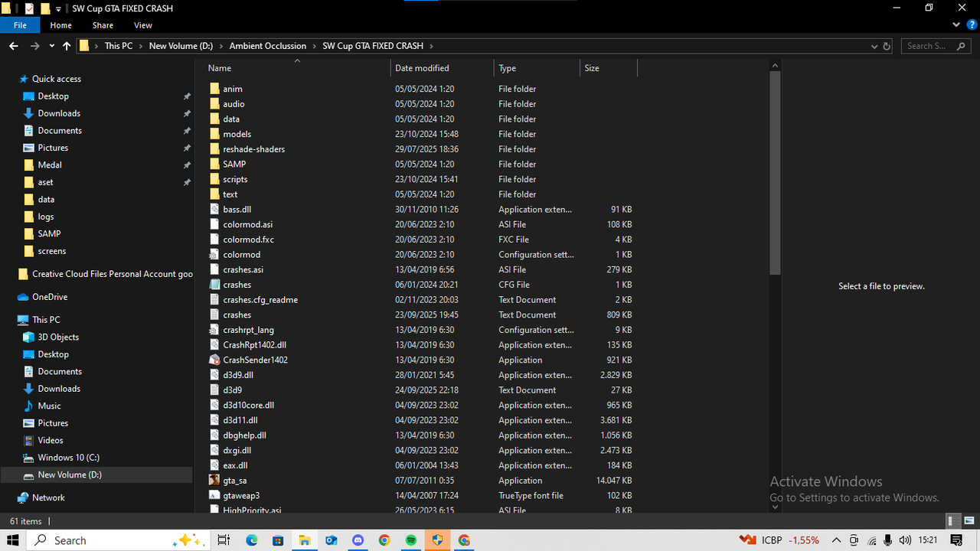Open the File menu
Viewport: 980px width, 551px height.
click(20, 25)
